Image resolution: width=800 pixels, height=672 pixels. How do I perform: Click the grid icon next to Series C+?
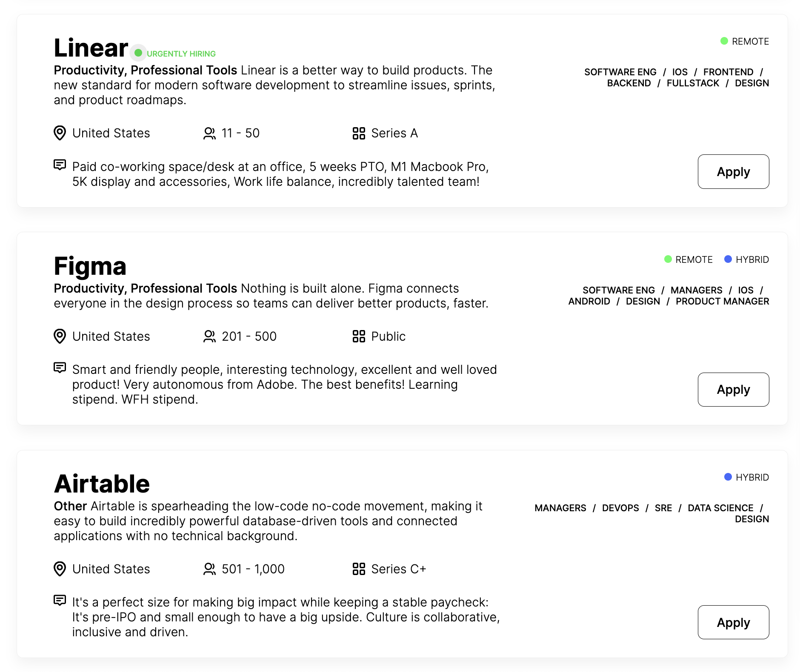click(359, 569)
